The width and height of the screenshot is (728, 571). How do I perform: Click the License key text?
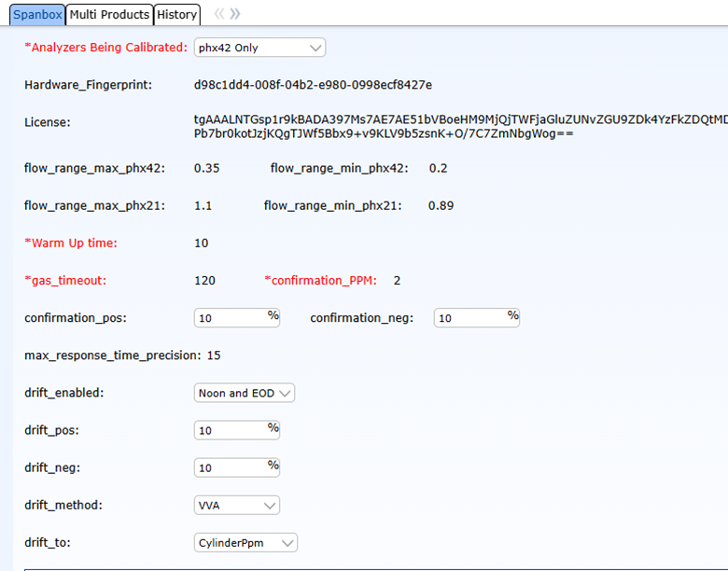click(457, 126)
